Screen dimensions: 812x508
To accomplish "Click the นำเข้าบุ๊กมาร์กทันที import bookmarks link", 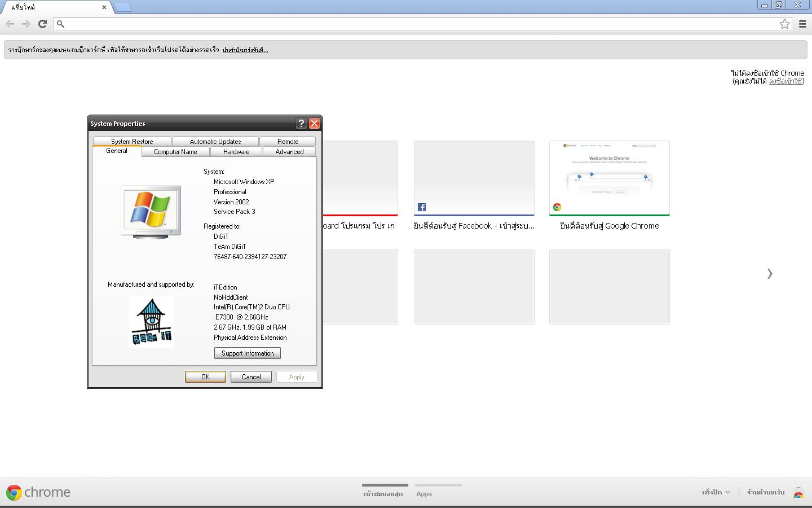I will [245, 50].
